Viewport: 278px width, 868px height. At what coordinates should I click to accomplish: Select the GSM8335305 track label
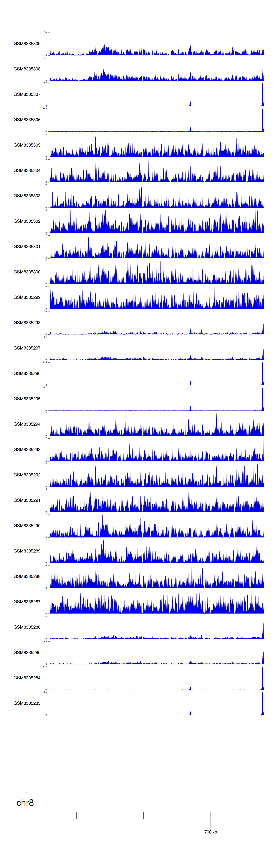(x=27, y=145)
